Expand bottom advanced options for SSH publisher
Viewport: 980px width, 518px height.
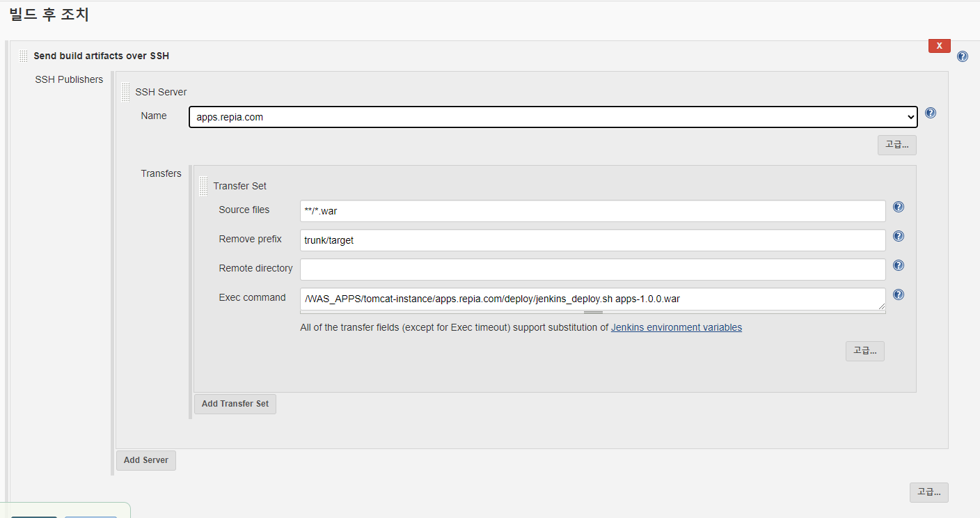pyautogui.click(x=928, y=492)
